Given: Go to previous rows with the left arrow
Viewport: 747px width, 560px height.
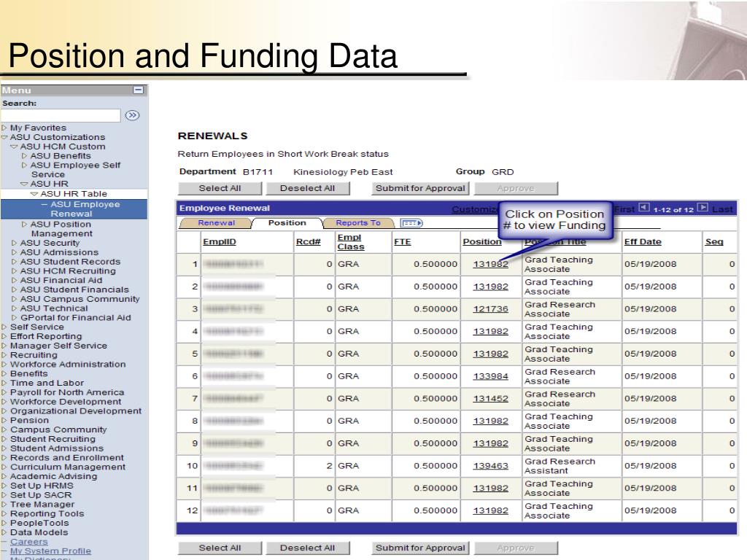Looking at the screenshot, I should tap(643, 208).
